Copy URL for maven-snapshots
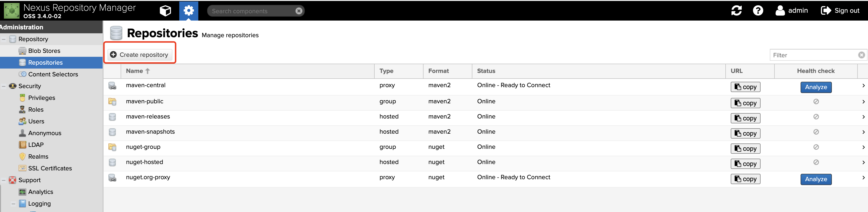Screen dimensions: 868x212 coord(745,133)
